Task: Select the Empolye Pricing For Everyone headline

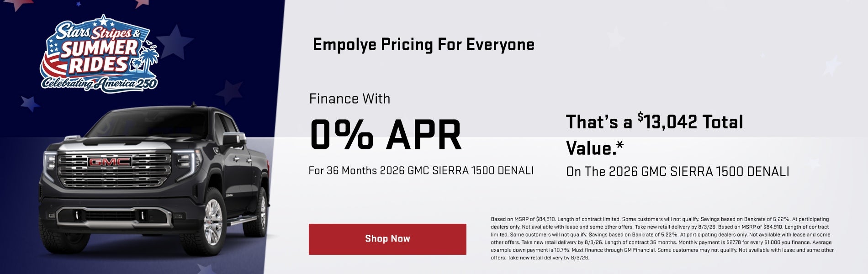Action: 423,45
